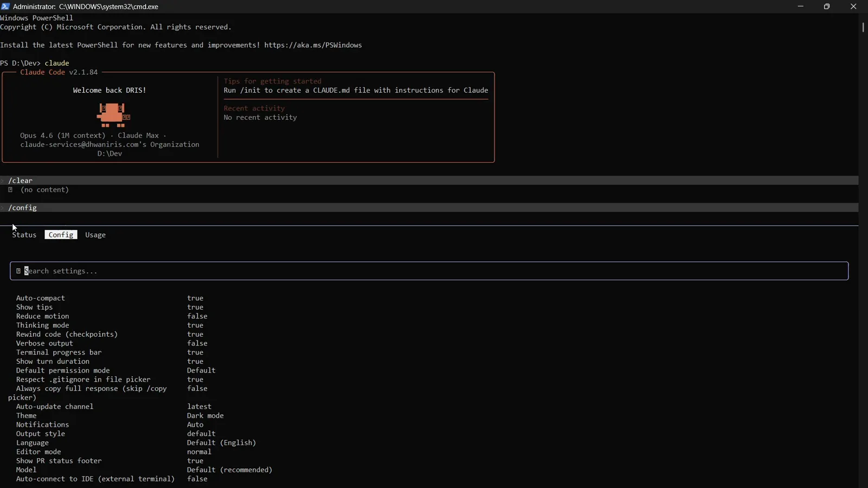This screenshot has height=488, width=868.
Task: Switch to the Status tab
Action: (24, 235)
